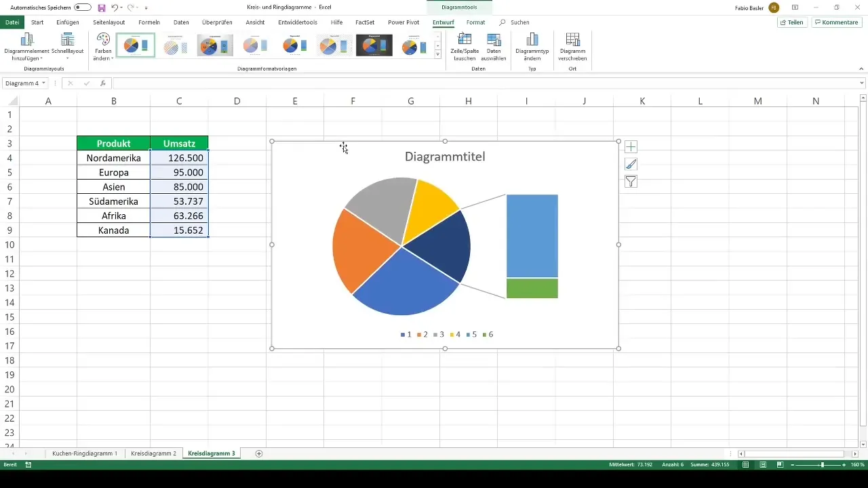Image resolution: width=868 pixels, height=488 pixels.
Task: Click the horizontal scrollbar
Action: tap(795, 453)
